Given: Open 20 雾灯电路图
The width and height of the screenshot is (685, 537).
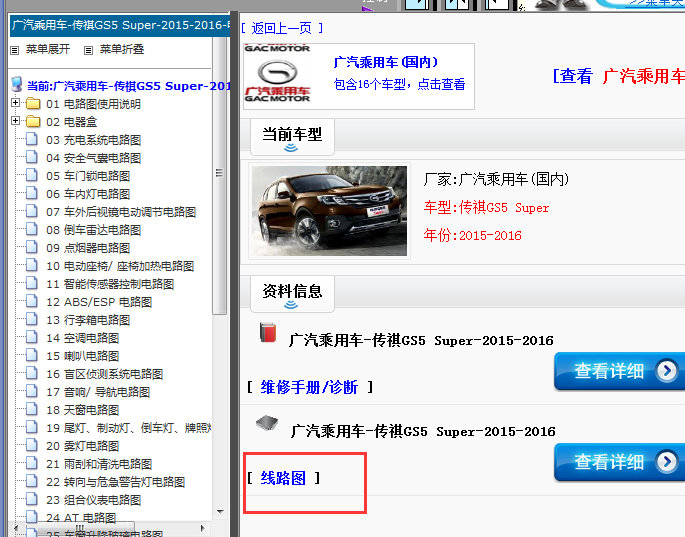Looking at the screenshot, I should pos(83,446).
